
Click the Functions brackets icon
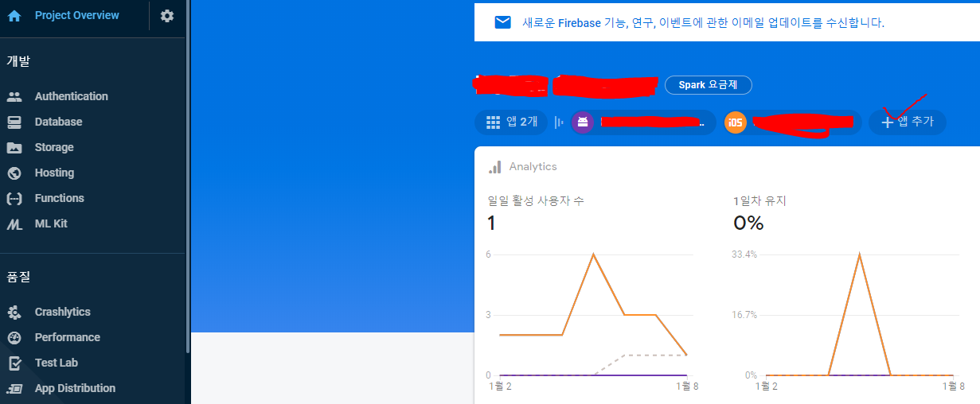(14, 198)
